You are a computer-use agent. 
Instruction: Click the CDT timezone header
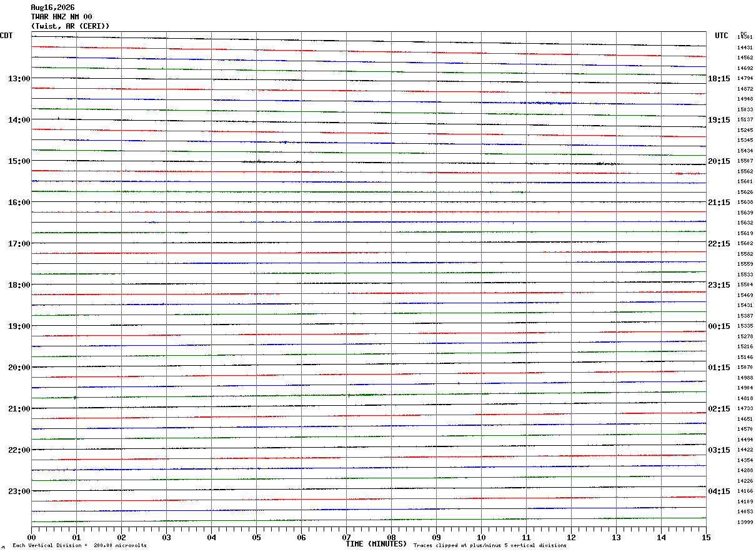point(6,36)
